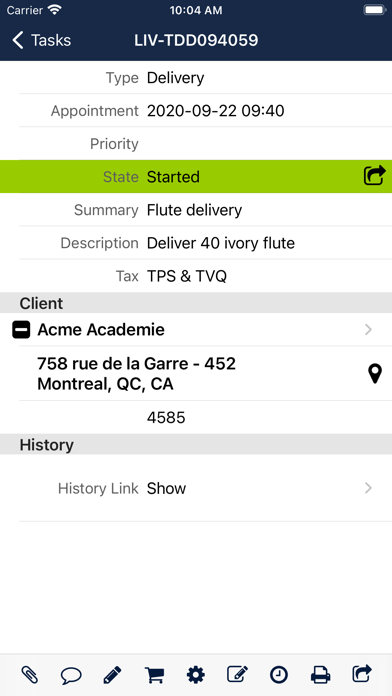Go back to Tasks list
This screenshot has height=696, width=392.
pyautogui.click(x=41, y=40)
